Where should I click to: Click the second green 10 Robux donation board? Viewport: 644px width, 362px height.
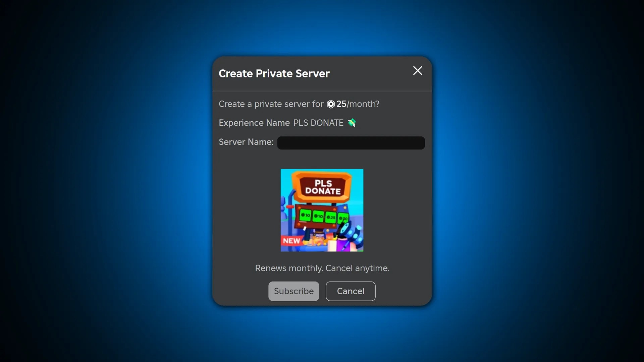318,216
